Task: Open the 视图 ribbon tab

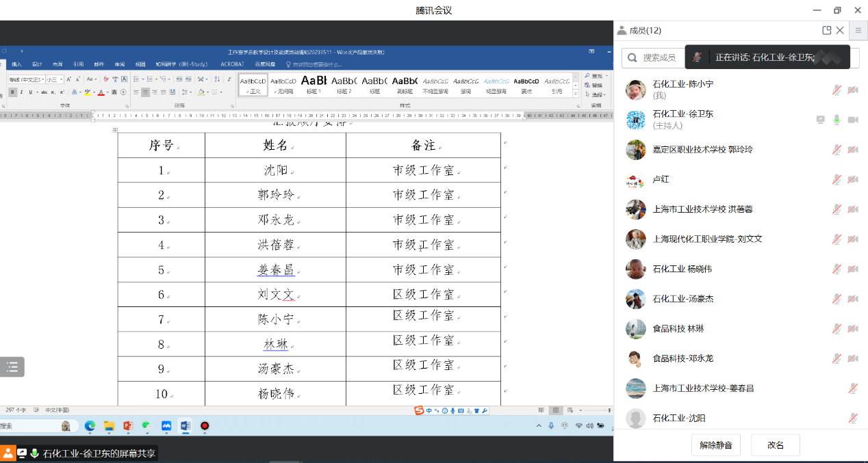Action: point(140,64)
